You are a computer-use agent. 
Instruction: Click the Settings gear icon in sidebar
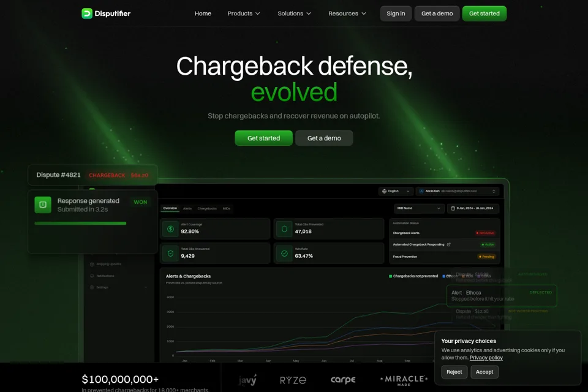coord(92,287)
